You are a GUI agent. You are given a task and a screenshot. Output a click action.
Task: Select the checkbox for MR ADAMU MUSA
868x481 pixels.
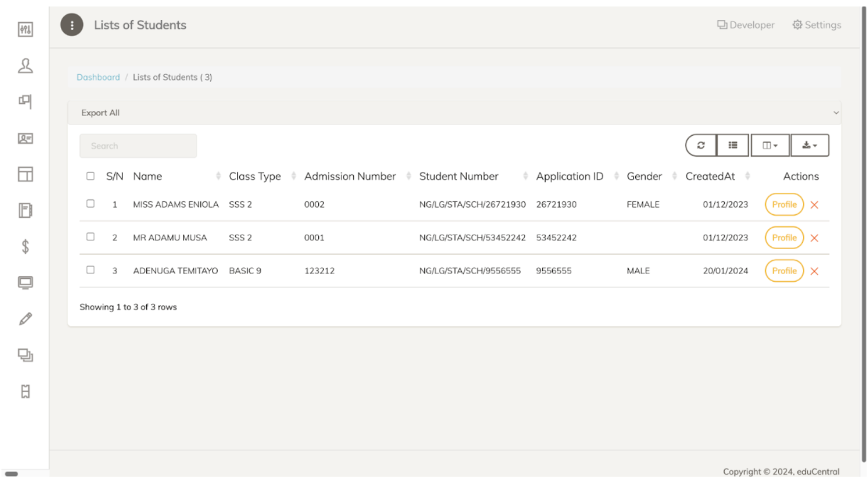(91, 237)
